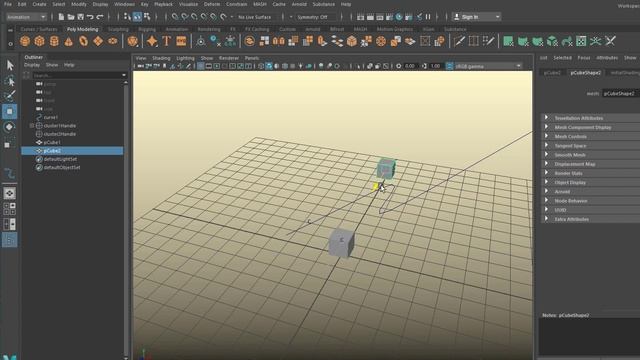Open the viewport Shading menu
640x360 pixels.
coord(161,58)
